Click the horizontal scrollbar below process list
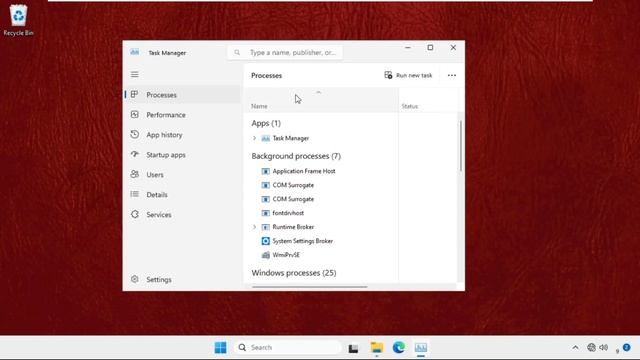Image resolution: width=640 pixels, height=360 pixels. pyautogui.click(x=309, y=287)
